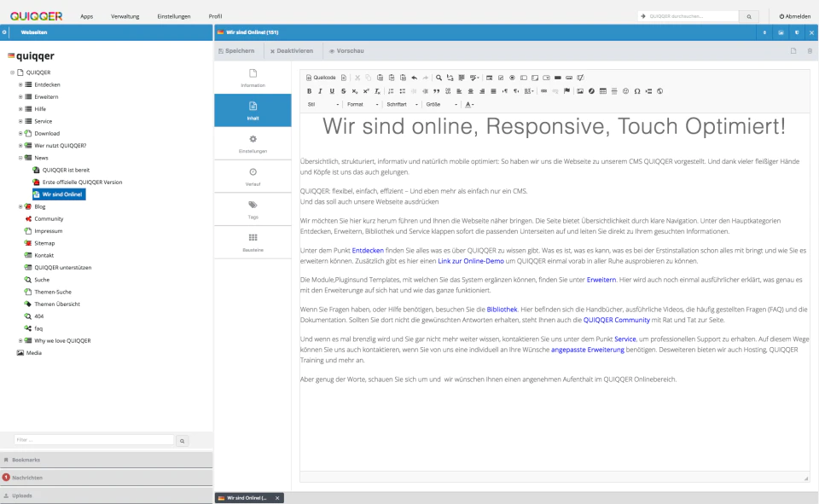Click the Quellcode source button

coord(321,78)
